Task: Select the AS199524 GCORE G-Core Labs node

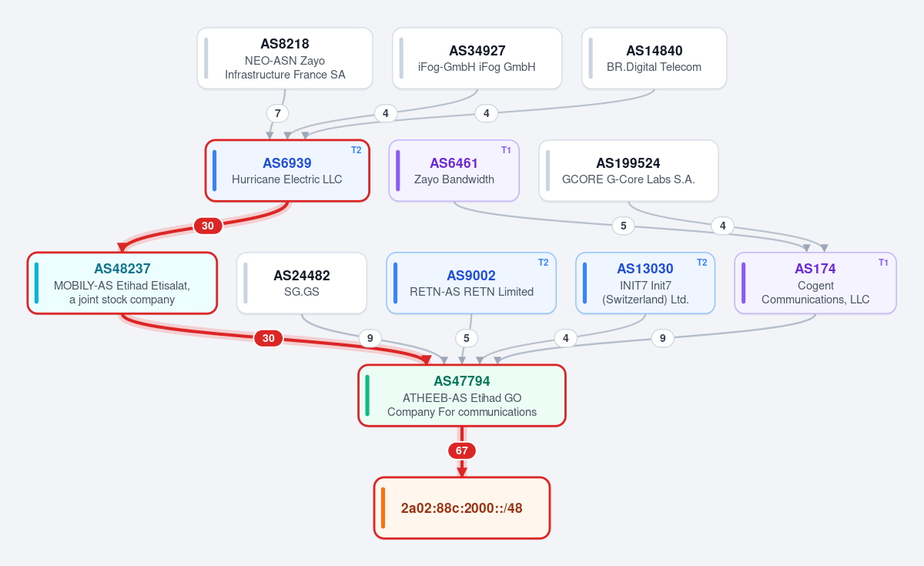Action: click(628, 171)
